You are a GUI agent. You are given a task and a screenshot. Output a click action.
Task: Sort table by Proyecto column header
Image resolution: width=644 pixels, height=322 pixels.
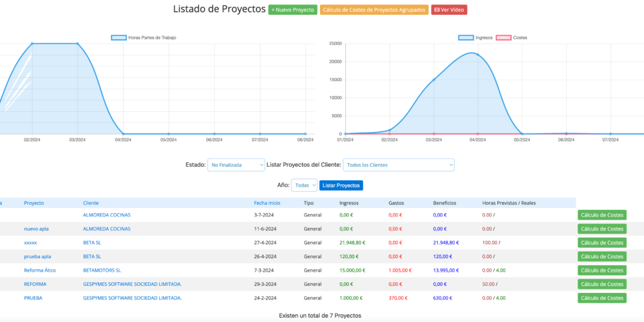(x=33, y=203)
